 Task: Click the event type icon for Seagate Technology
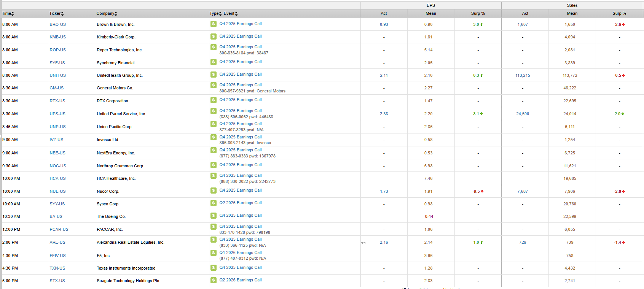pos(214,280)
